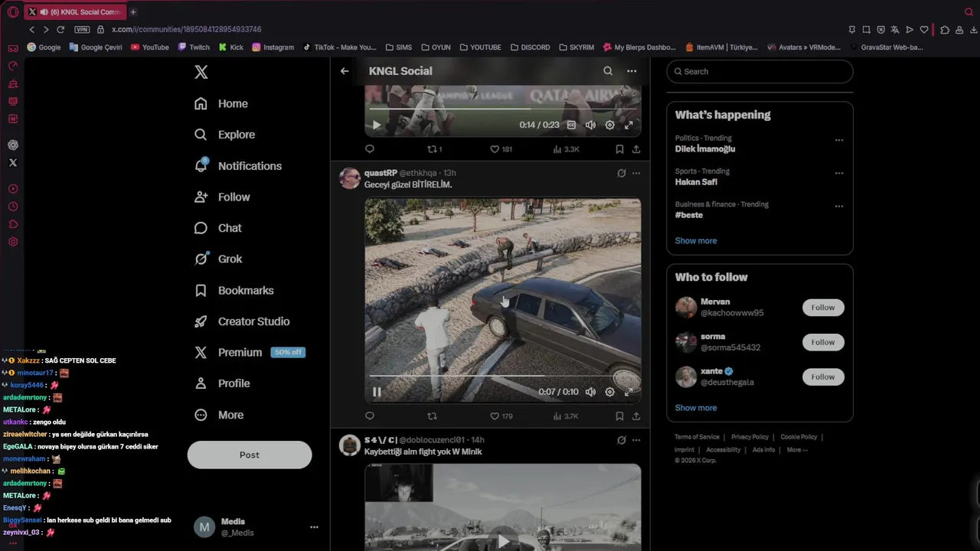Open browser extensions cube icon
Image resolution: width=980 pixels, height=551 pixels.
945,30
